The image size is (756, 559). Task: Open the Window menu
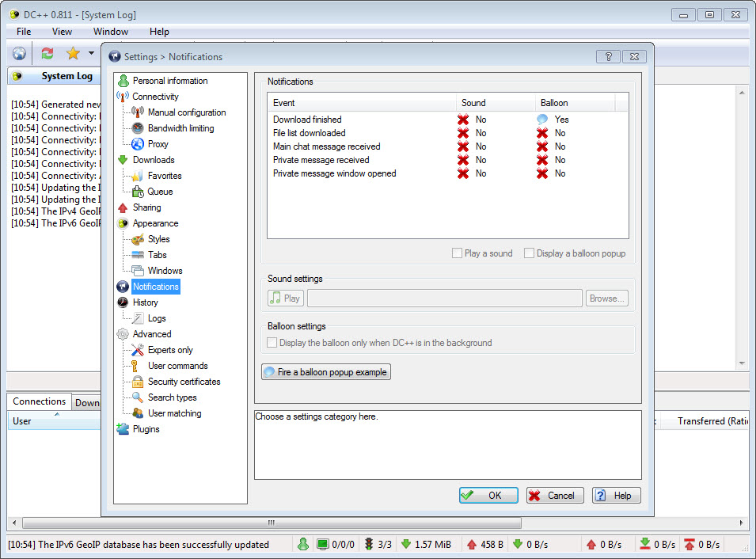click(x=110, y=32)
